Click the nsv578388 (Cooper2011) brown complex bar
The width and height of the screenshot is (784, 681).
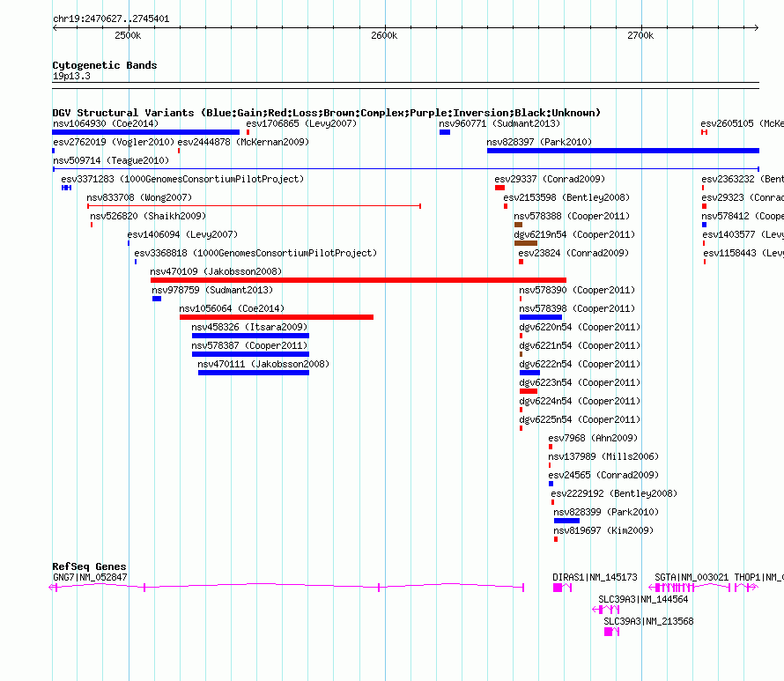[x=519, y=225]
